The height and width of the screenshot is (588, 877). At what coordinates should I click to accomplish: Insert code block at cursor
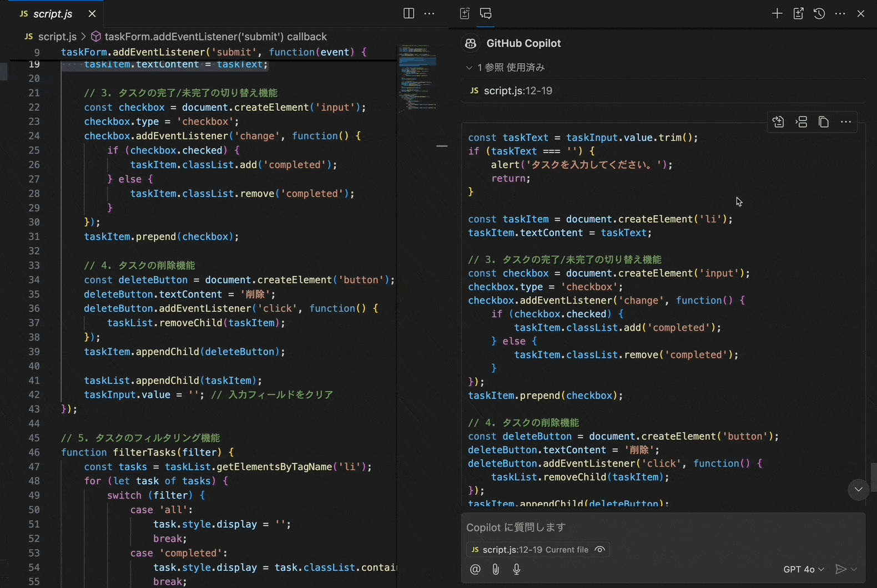(802, 122)
